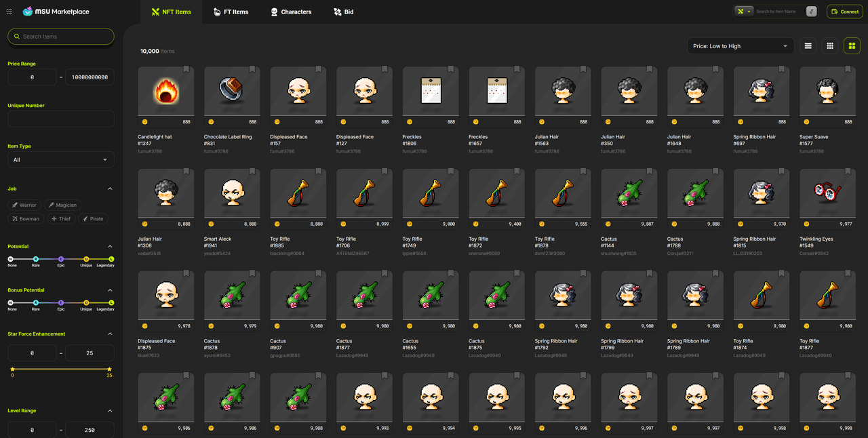The height and width of the screenshot is (438, 868).
Task: Click the link icon in the top search bar
Action: pos(811,12)
